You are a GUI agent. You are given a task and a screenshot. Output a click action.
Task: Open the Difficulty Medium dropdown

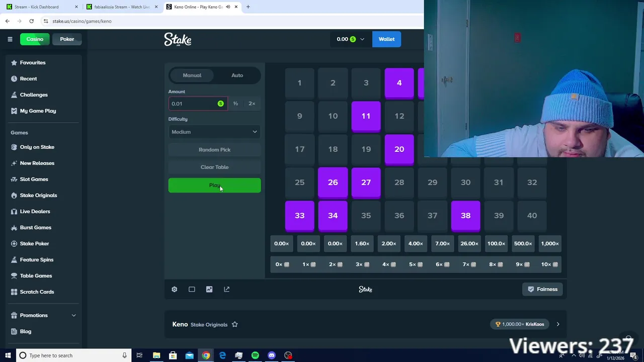214,132
